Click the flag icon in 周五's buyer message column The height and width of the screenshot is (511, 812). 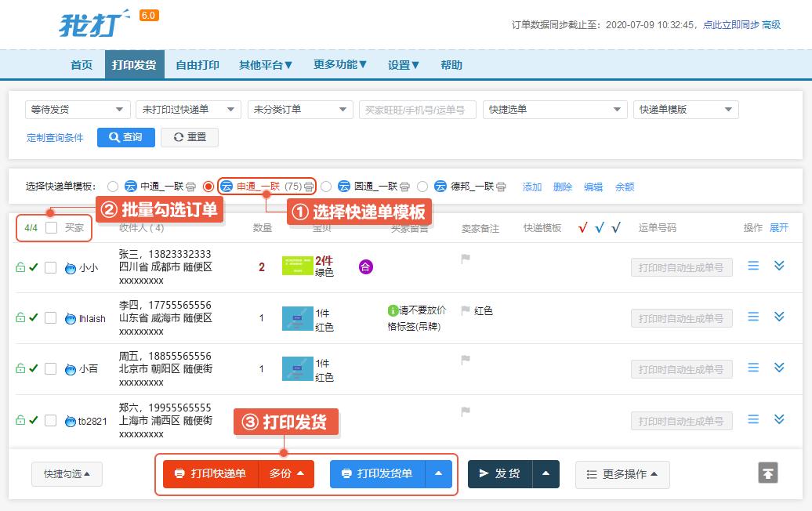[x=466, y=358]
